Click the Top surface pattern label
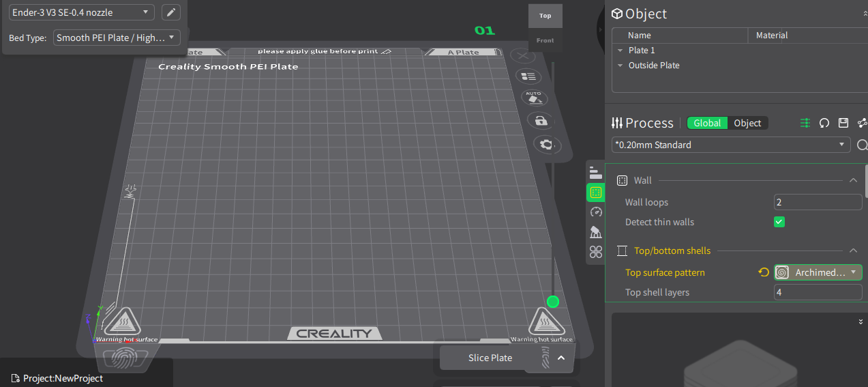This screenshot has height=387, width=868. tap(665, 272)
